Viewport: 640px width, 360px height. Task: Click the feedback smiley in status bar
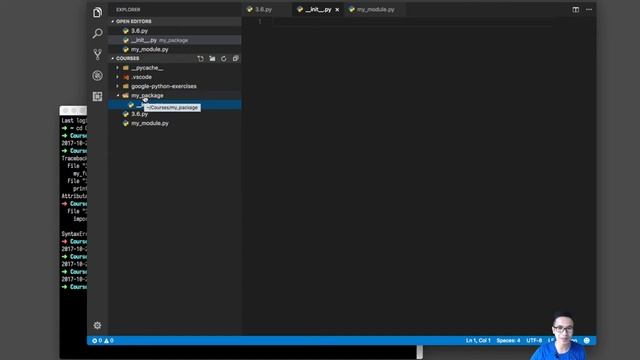click(x=587, y=340)
